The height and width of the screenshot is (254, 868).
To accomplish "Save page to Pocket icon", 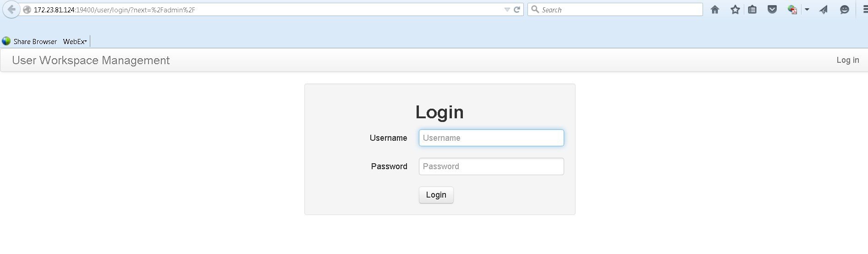I will pyautogui.click(x=772, y=10).
